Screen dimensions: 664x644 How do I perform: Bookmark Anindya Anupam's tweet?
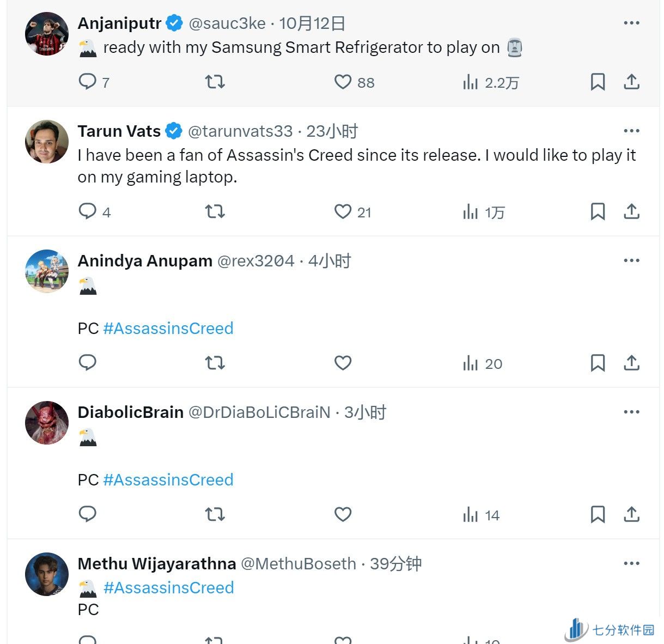(x=598, y=363)
